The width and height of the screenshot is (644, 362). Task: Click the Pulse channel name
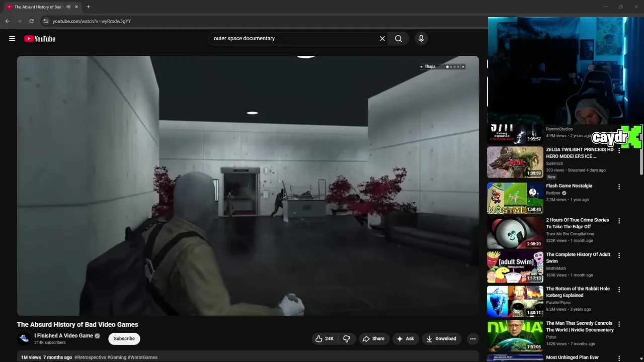click(551, 337)
